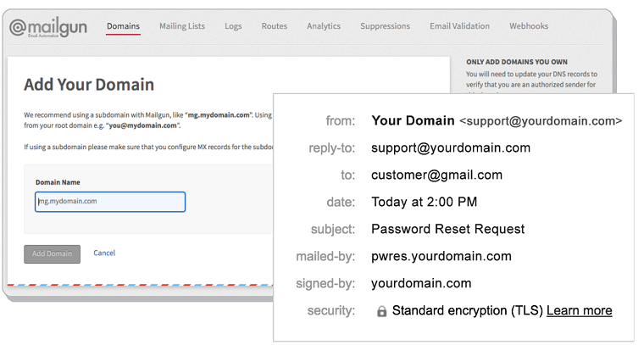Viewport: 644px width, 345px height.
Task: Go to the Routes tab
Action: point(275,26)
